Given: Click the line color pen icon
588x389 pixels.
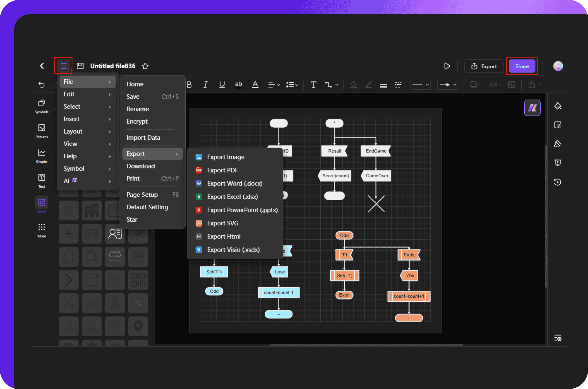Looking at the screenshot, I should click(x=369, y=85).
